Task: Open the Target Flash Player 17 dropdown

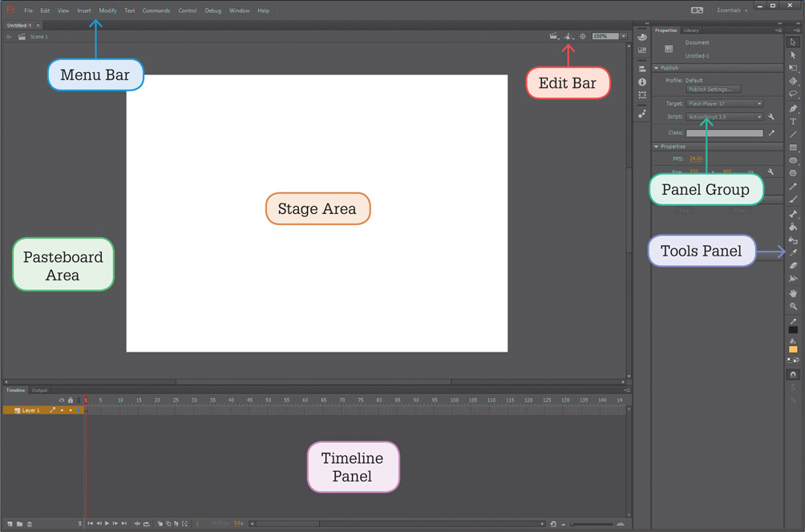Action: point(724,103)
